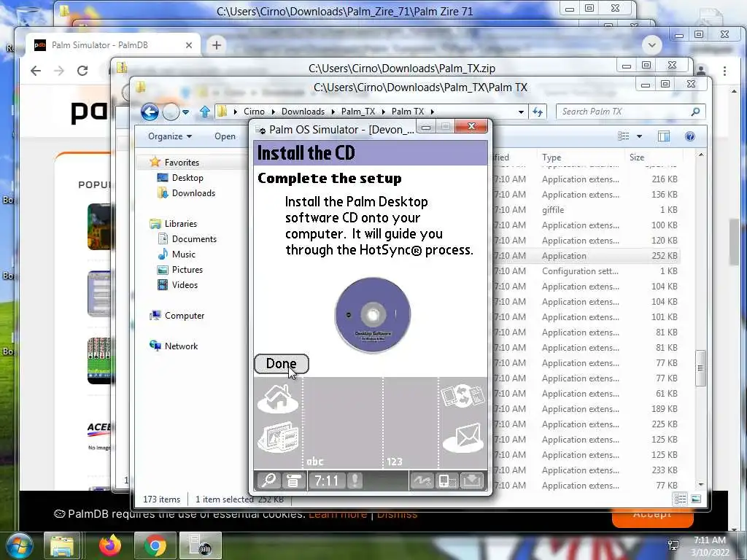
Task: Click Cirno in address breadcrumb
Action: (x=254, y=112)
